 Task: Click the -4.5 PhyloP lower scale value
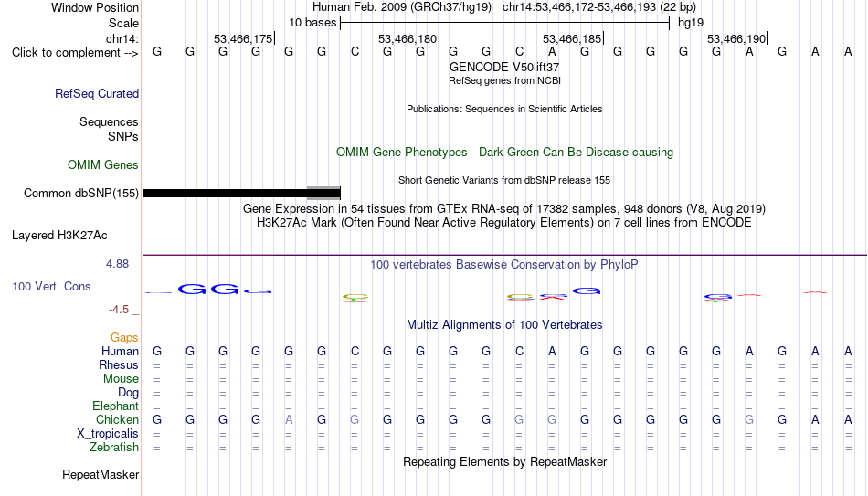(119, 310)
